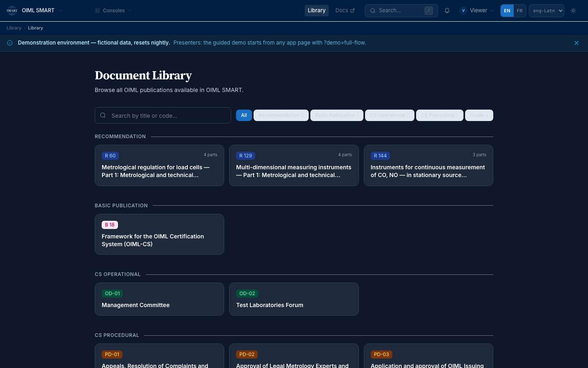Viewport: 588px width, 368px height.
Task: Filter by Recommendation category
Action: pyautogui.click(x=281, y=115)
